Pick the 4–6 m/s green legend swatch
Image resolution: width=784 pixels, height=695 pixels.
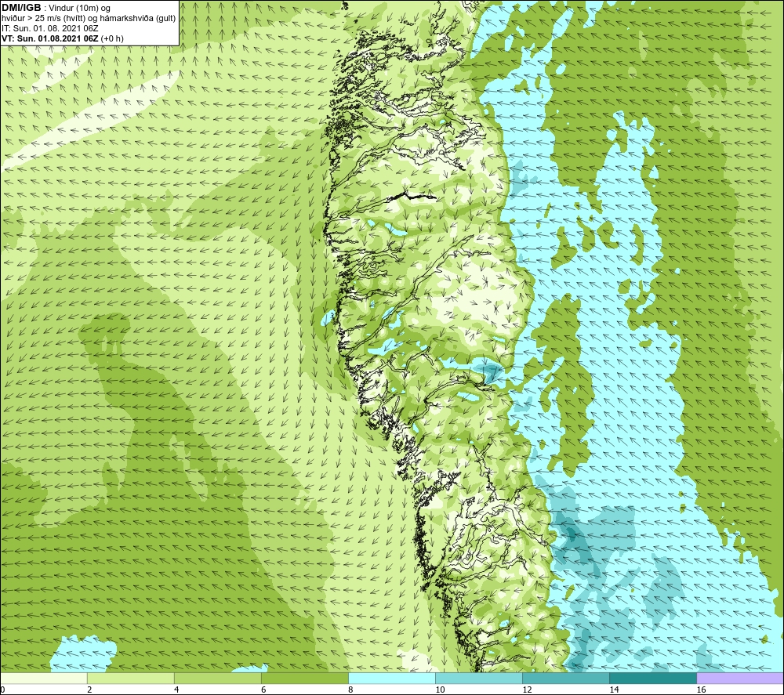(217, 678)
